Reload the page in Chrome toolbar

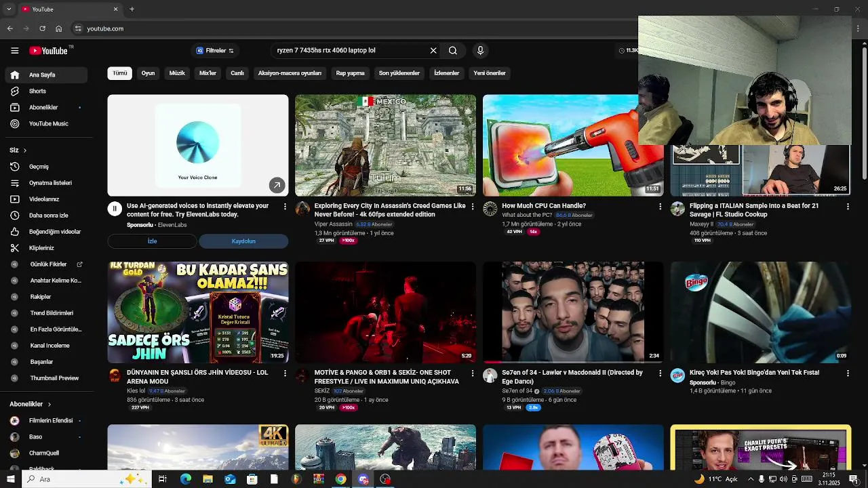pos(42,28)
